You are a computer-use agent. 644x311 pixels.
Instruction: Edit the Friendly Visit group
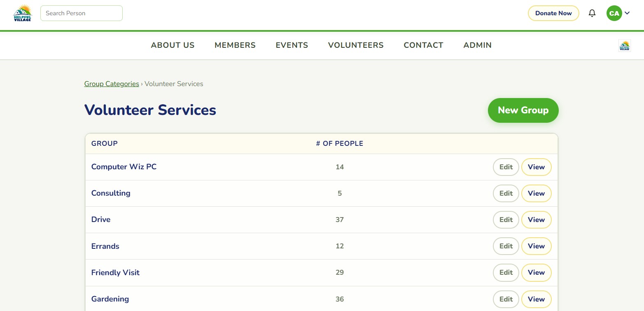(x=506, y=273)
